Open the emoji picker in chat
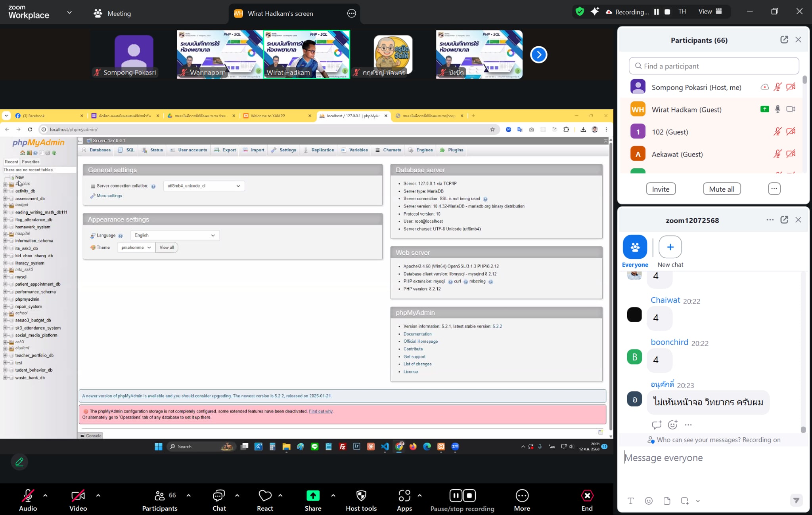Image resolution: width=812 pixels, height=515 pixels. pos(649,501)
